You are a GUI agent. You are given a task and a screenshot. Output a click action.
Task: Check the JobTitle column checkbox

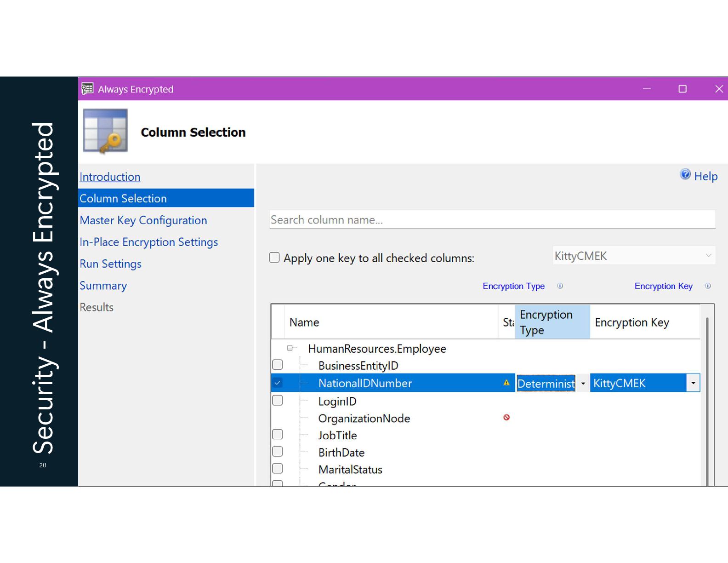point(278,435)
